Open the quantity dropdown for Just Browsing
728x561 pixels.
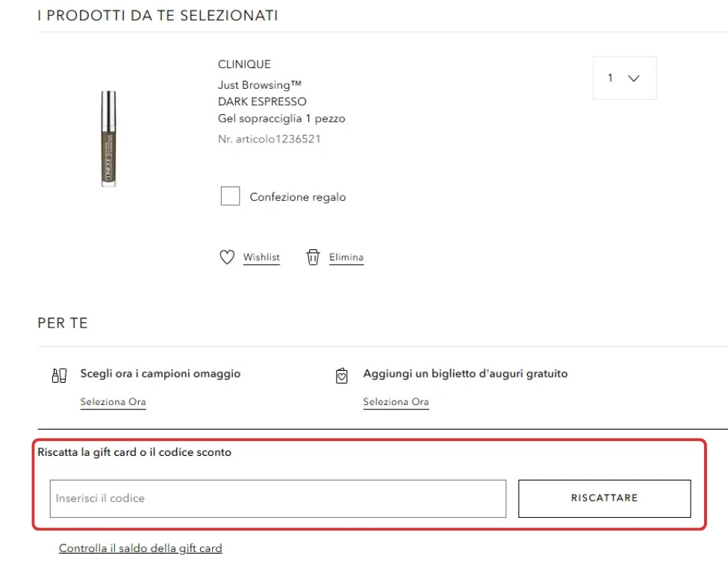pyautogui.click(x=624, y=78)
